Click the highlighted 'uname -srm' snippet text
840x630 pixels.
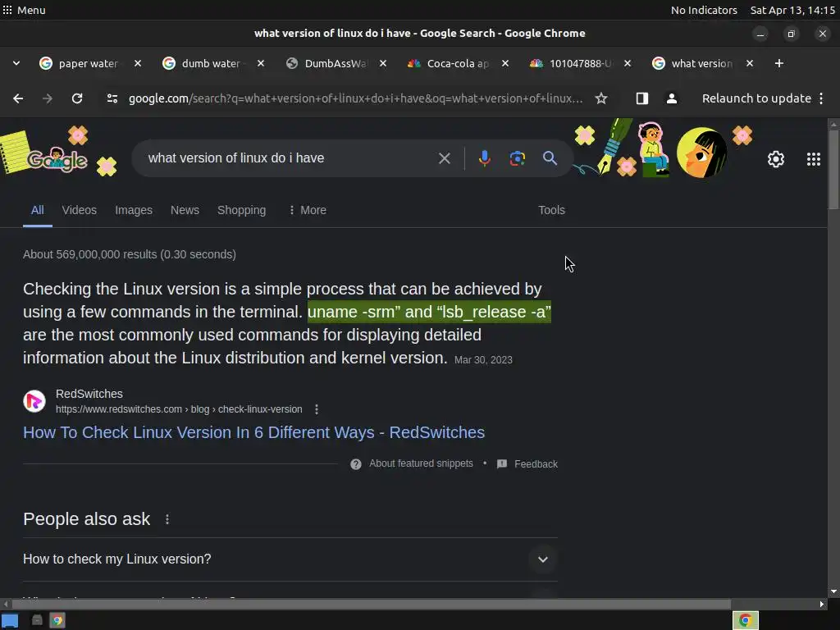[x=429, y=312]
